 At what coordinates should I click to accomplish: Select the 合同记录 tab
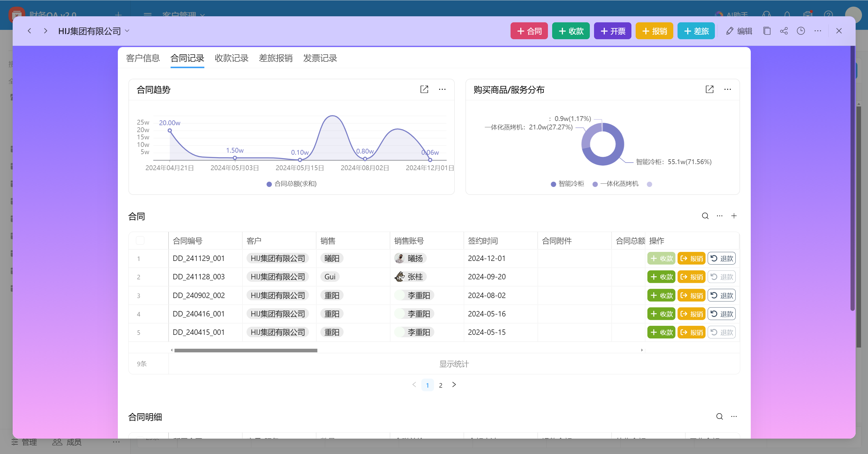187,58
